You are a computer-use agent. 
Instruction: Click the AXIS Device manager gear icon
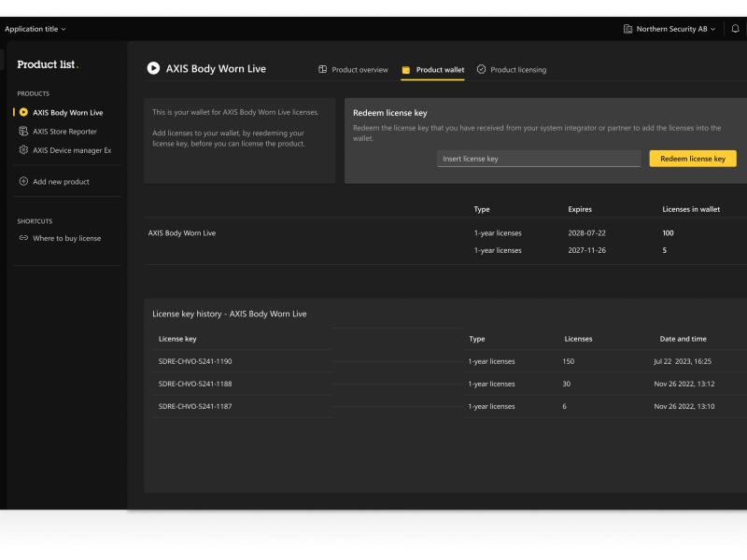[23, 150]
